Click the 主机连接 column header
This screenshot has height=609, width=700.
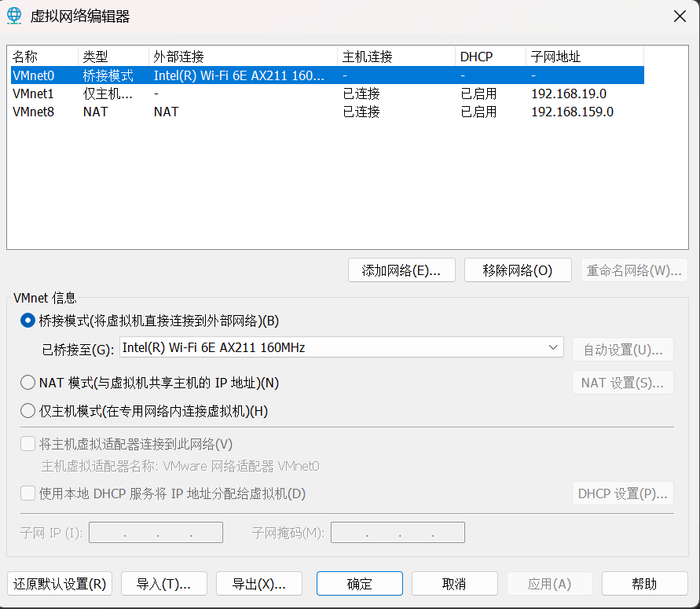point(397,57)
